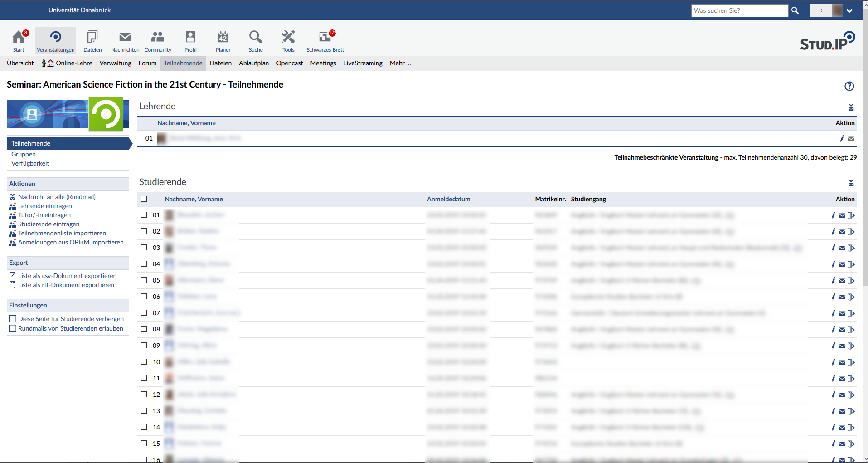Enable 'Diese Seite für Studierende verbergen' checkbox
Image resolution: width=868 pixels, height=463 pixels.
[x=13, y=319]
